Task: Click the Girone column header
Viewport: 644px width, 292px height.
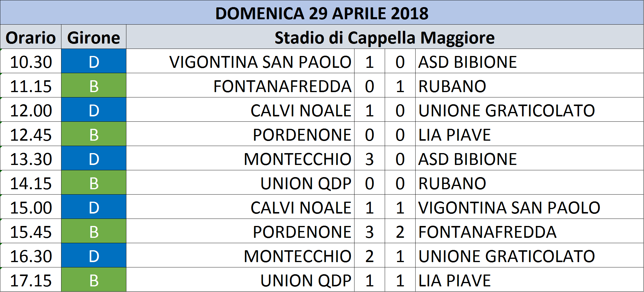Action: coord(94,37)
